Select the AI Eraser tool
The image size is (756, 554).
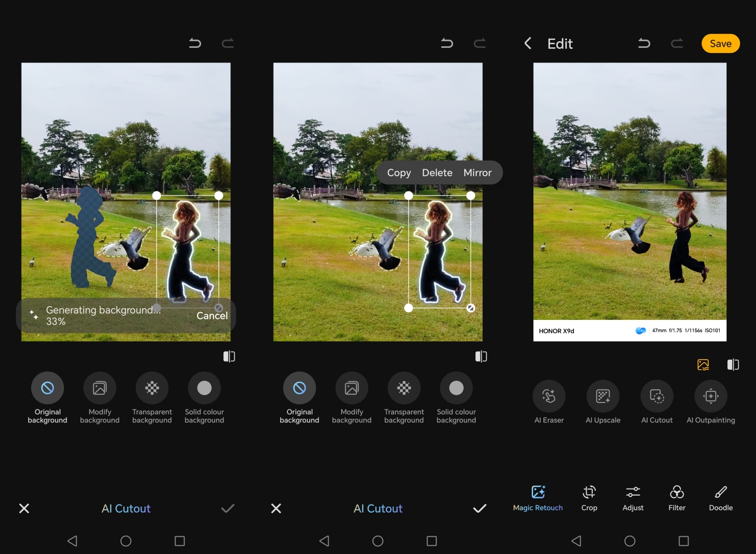pos(549,396)
